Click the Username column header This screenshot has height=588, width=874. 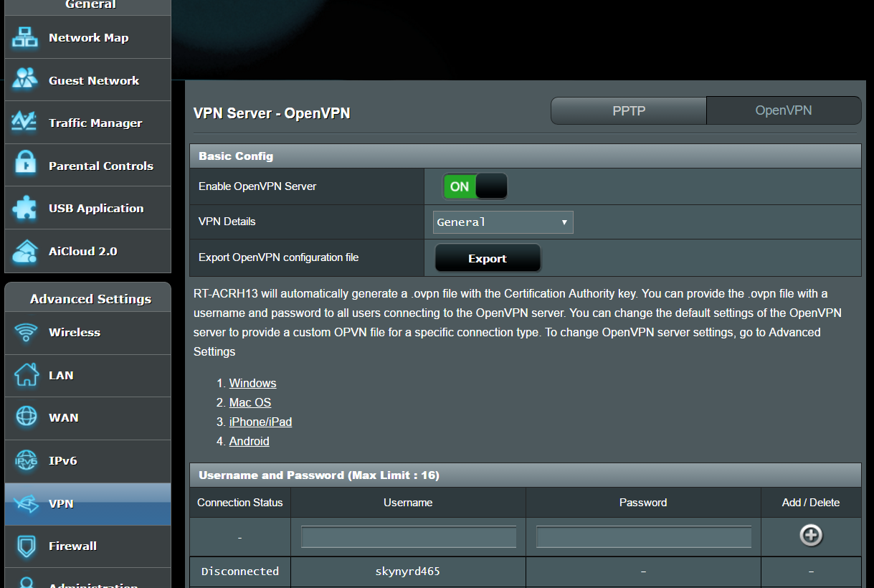408,503
